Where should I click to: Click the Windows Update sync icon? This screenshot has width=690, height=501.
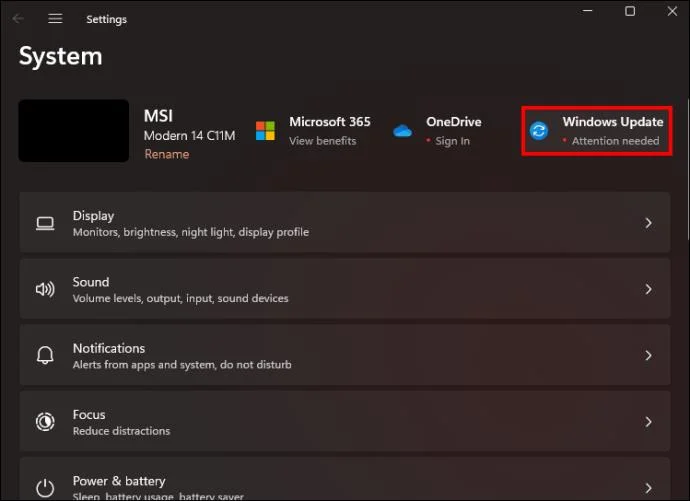point(539,131)
